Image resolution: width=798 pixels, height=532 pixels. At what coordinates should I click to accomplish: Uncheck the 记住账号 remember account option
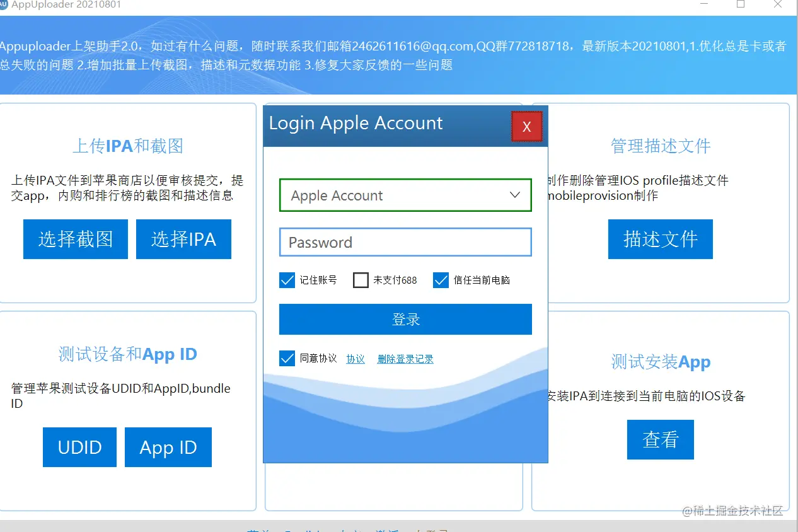(287, 280)
